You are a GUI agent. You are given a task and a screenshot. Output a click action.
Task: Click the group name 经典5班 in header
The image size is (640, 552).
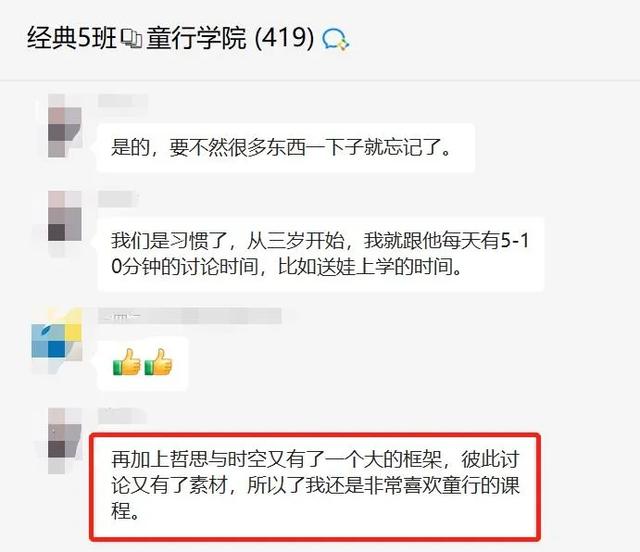click(72, 38)
